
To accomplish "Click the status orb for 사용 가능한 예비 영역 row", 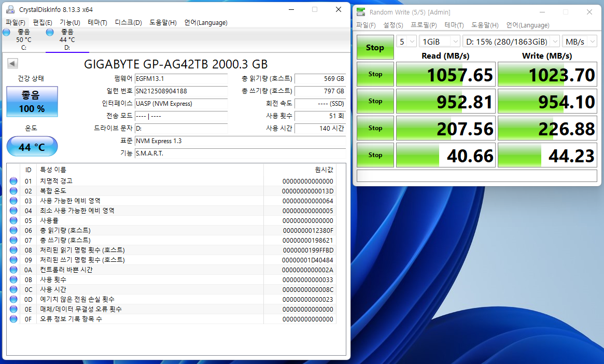I will click(13, 201).
